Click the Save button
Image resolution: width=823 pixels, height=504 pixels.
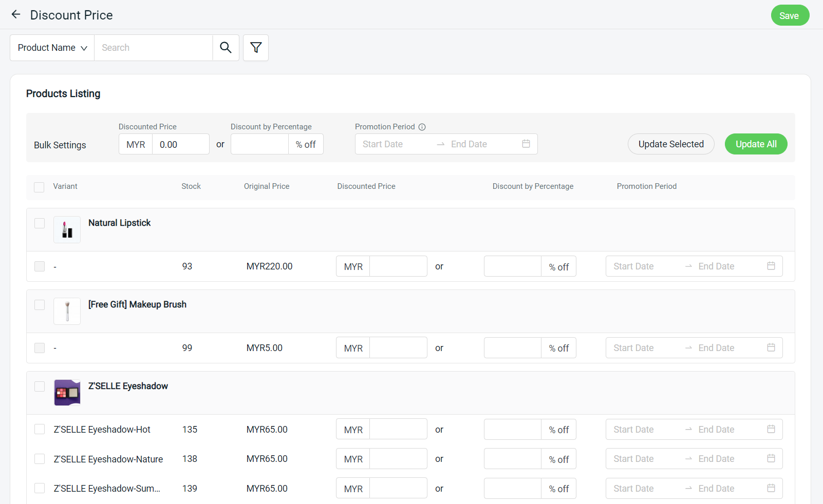click(x=790, y=15)
